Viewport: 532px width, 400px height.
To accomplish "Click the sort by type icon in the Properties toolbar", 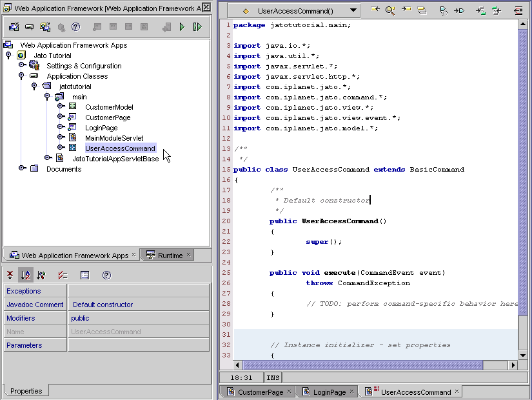I will pyautogui.click(x=41, y=275).
